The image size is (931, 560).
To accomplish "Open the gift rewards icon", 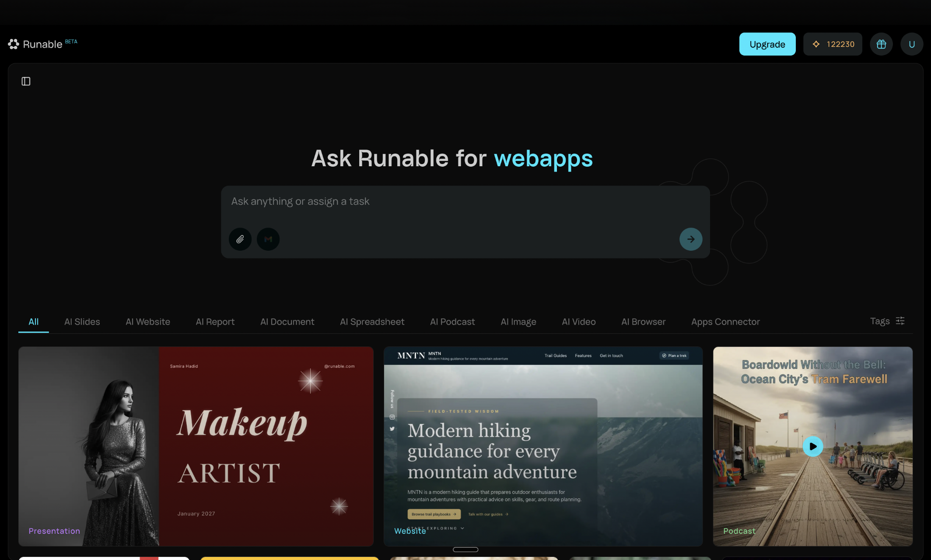I will click(881, 44).
